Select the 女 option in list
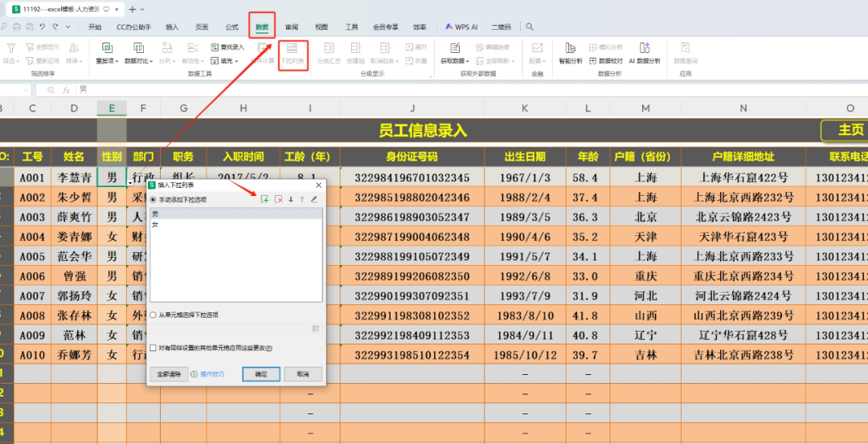The height and width of the screenshot is (444, 868). pyautogui.click(x=235, y=225)
